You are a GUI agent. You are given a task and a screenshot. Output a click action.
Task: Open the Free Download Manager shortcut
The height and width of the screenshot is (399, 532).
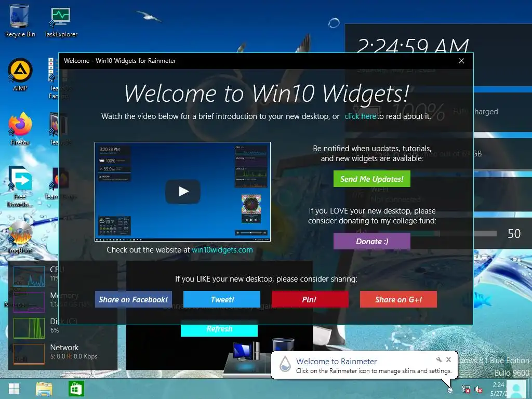pyautogui.click(x=20, y=186)
